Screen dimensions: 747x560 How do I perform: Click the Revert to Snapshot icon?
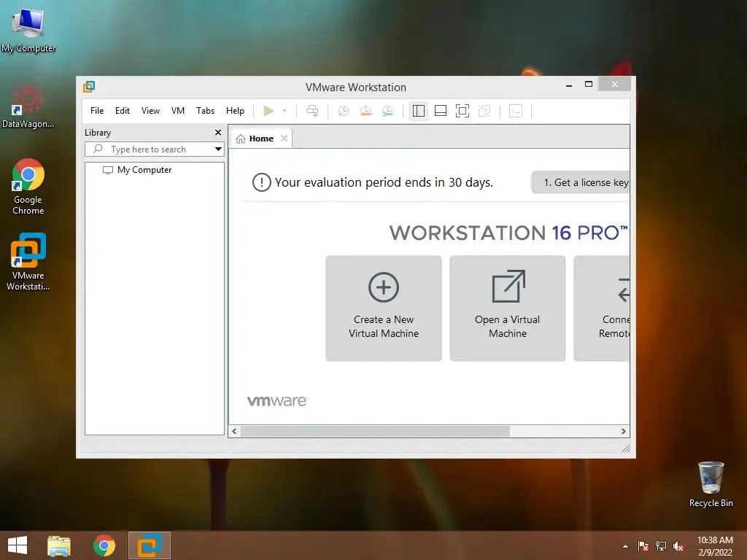click(x=365, y=111)
